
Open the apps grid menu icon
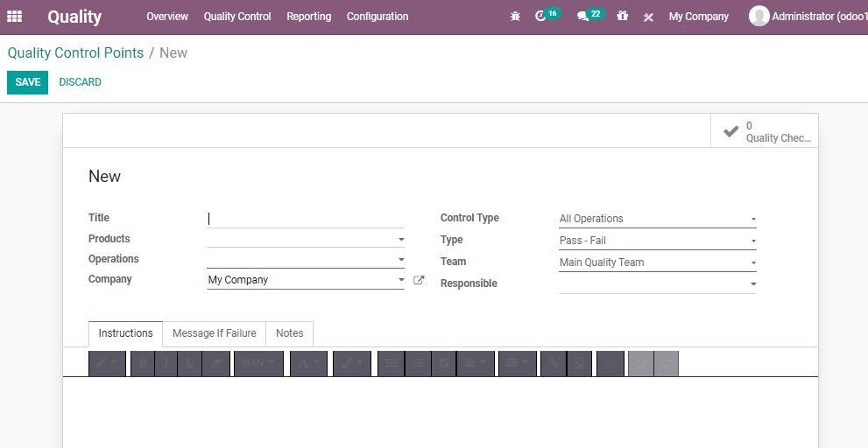14,17
